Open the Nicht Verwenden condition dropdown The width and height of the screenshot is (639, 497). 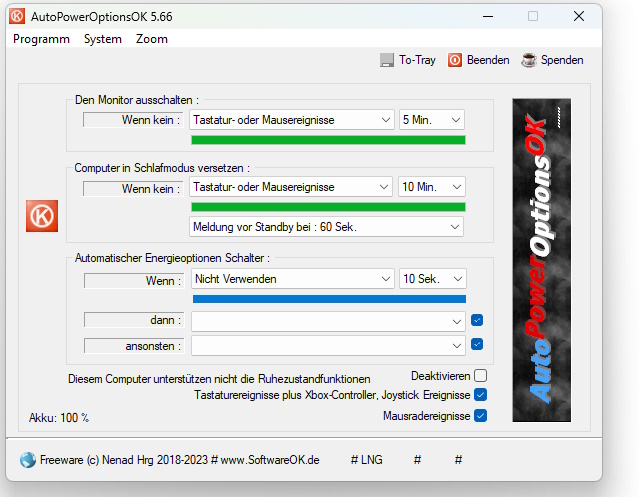tap(291, 279)
